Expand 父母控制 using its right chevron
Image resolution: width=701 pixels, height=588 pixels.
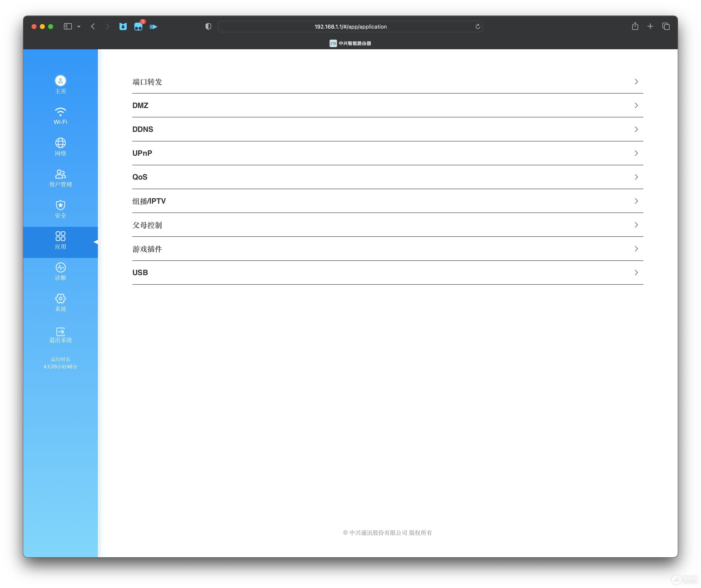636,225
